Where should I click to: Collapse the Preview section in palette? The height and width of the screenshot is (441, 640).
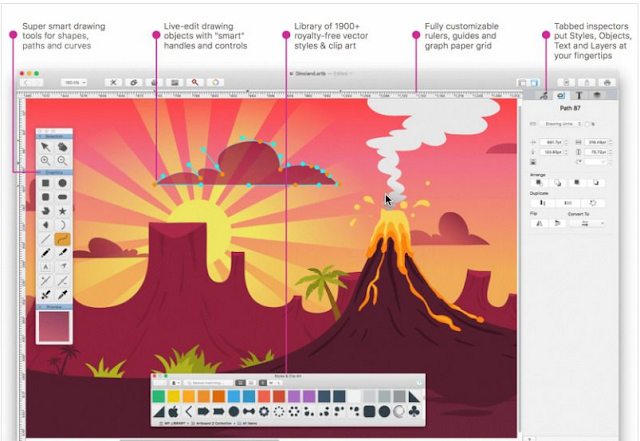pyautogui.click(x=54, y=306)
